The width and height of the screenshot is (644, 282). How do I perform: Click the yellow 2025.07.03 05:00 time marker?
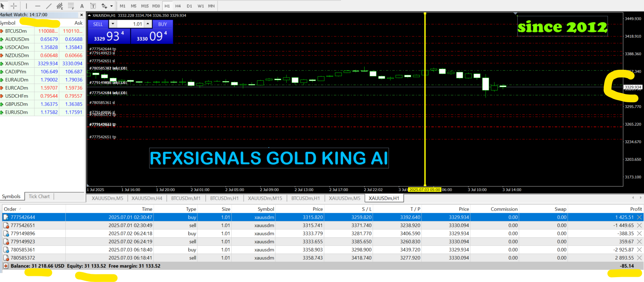(424, 190)
